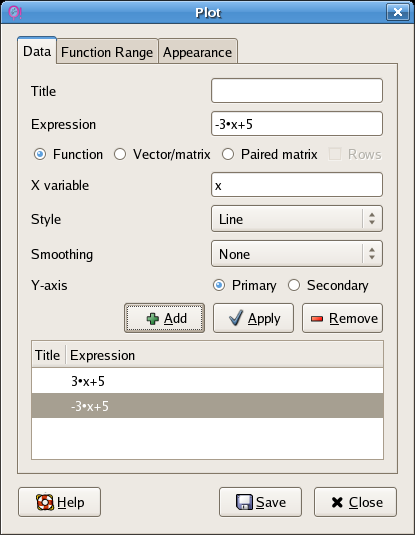The width and height of the screenshot is (415, 535).
Task: Switch to the Function Range tab
Action: pos(107,52)
